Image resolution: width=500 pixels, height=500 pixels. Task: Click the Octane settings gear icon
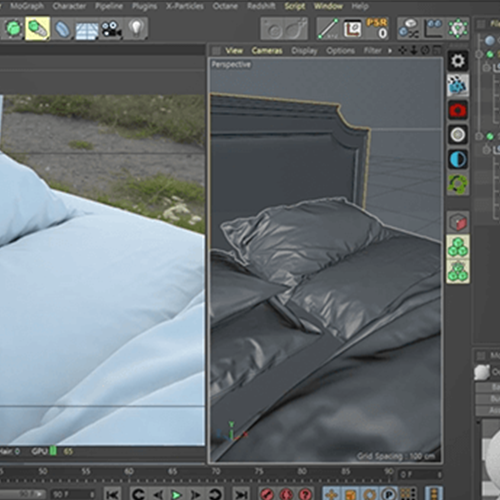(x=458, y=61)
